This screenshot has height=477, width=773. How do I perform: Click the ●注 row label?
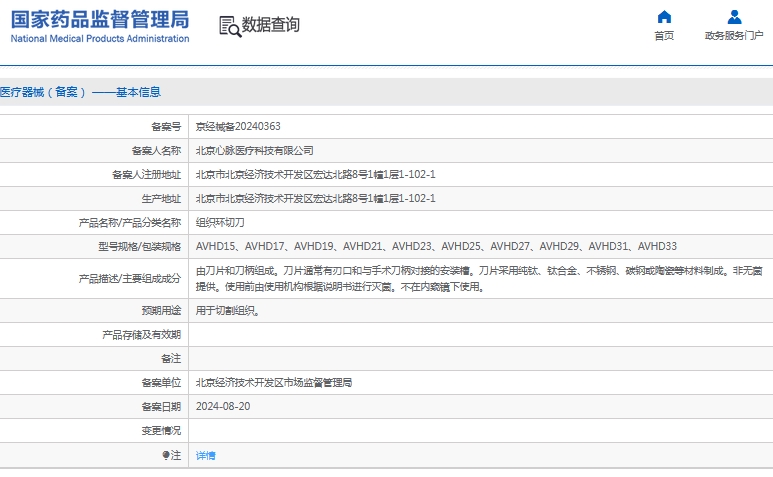click(x=172, y=455)
